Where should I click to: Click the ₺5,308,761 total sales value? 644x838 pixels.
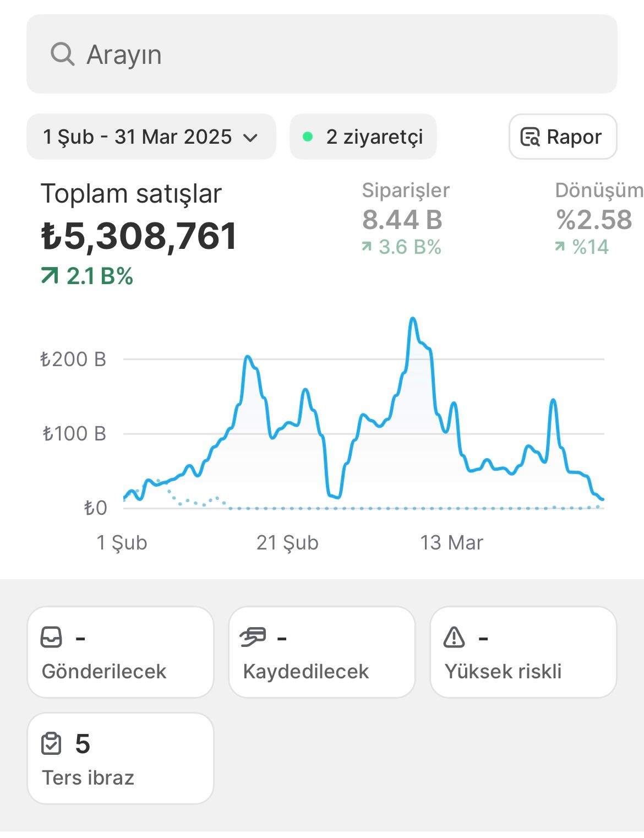[139, 236]
